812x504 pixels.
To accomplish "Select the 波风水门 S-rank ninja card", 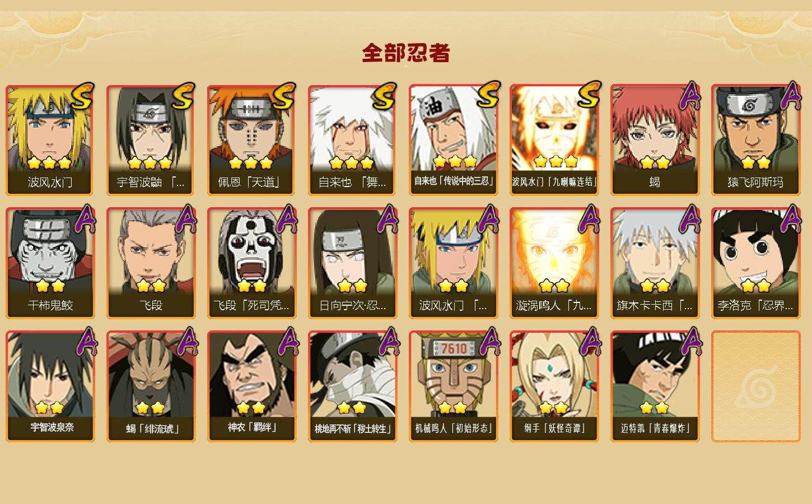I will (50, 140).
